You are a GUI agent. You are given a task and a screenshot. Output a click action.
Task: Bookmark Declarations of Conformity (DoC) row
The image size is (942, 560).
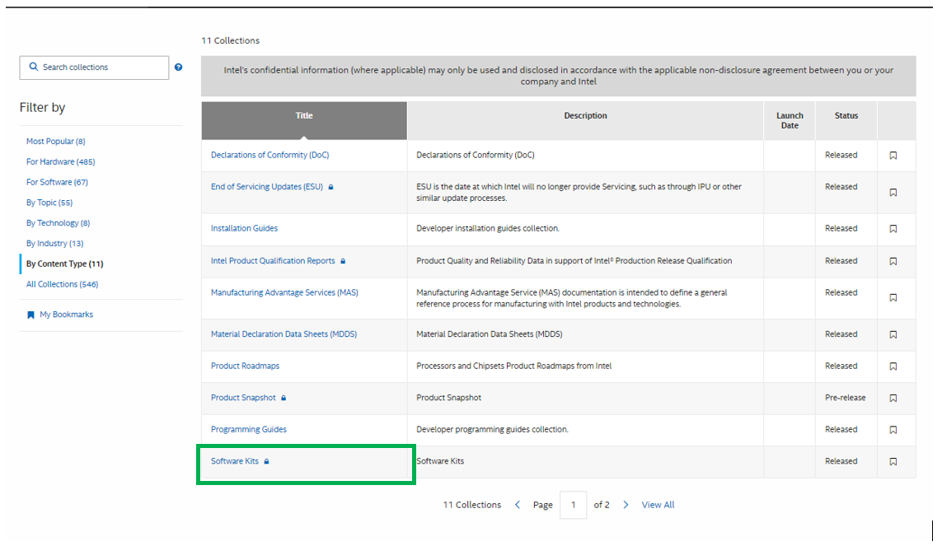click(x=893, y=156)
